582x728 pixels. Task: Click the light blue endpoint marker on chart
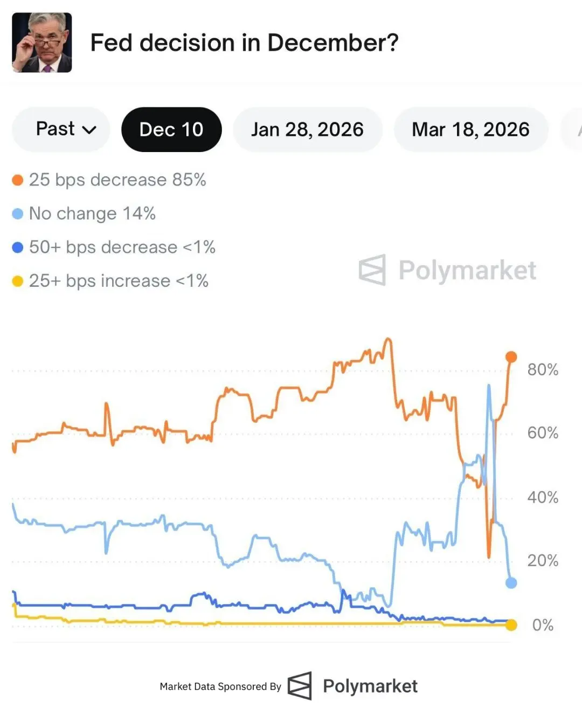pos(511,582)
